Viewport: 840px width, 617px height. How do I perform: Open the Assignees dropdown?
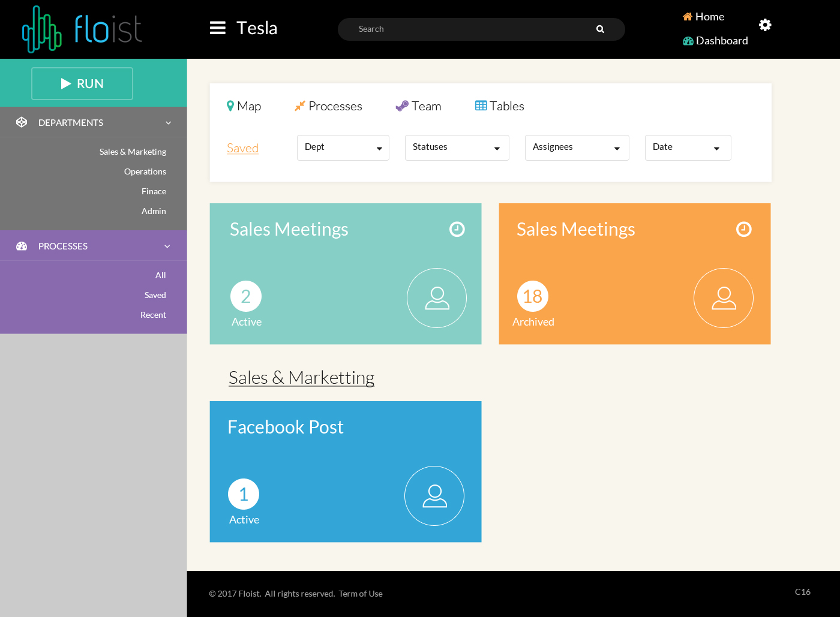577,148
